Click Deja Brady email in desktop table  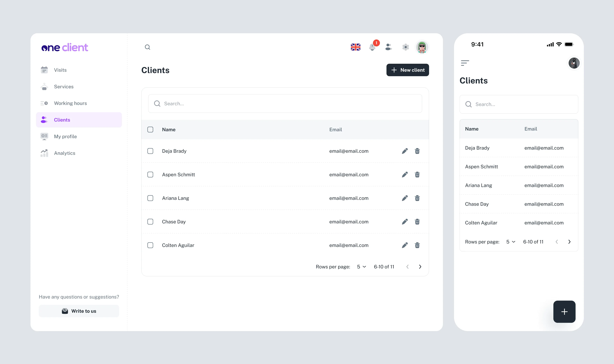click(349, 151)
